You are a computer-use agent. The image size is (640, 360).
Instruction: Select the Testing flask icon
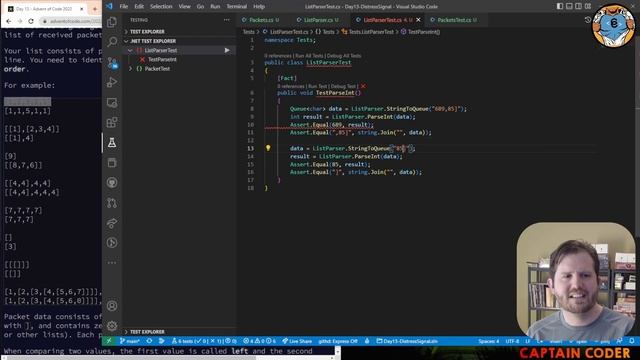point(112,142)
